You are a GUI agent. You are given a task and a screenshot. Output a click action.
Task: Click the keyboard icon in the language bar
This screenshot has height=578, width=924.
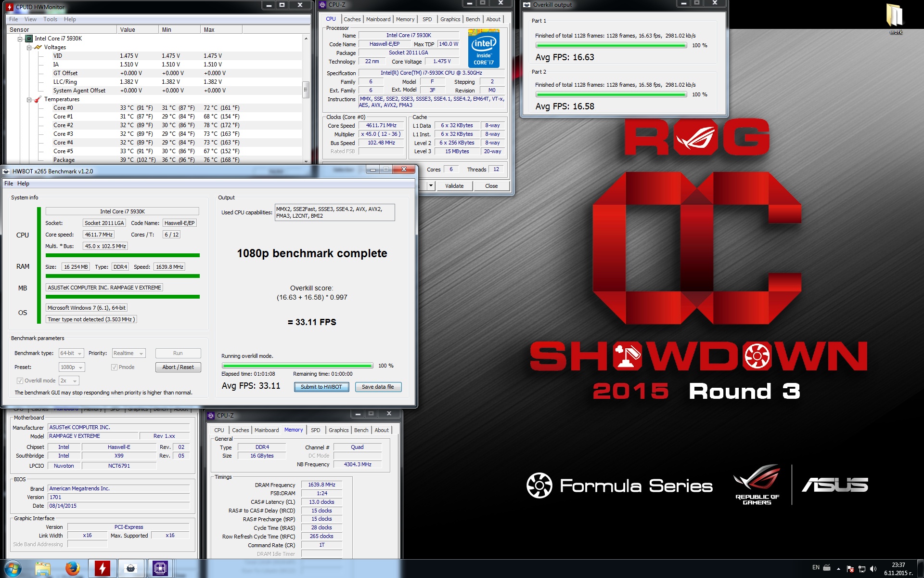827,567
